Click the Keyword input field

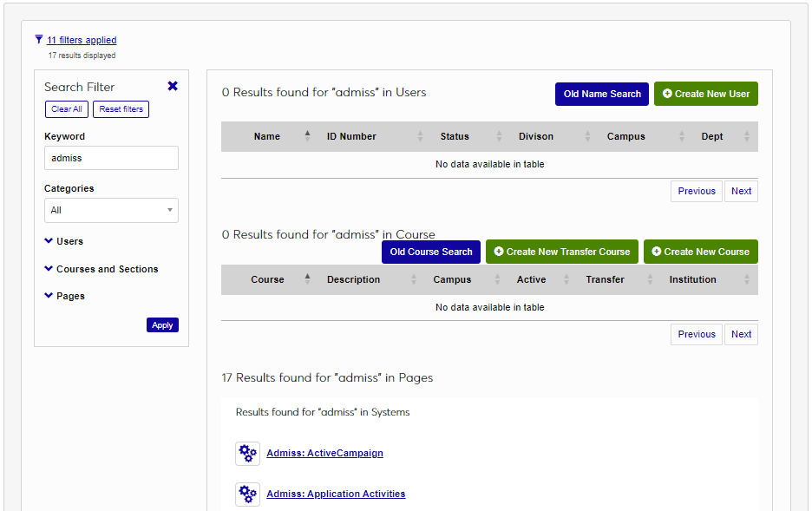click(x=111, y=158)
